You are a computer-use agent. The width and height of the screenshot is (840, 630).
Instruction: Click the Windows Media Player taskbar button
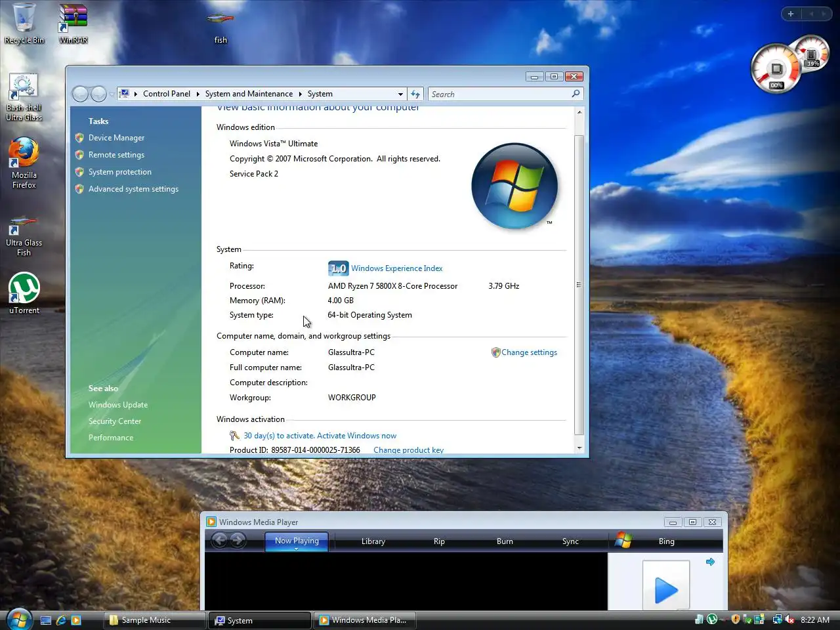365,620
